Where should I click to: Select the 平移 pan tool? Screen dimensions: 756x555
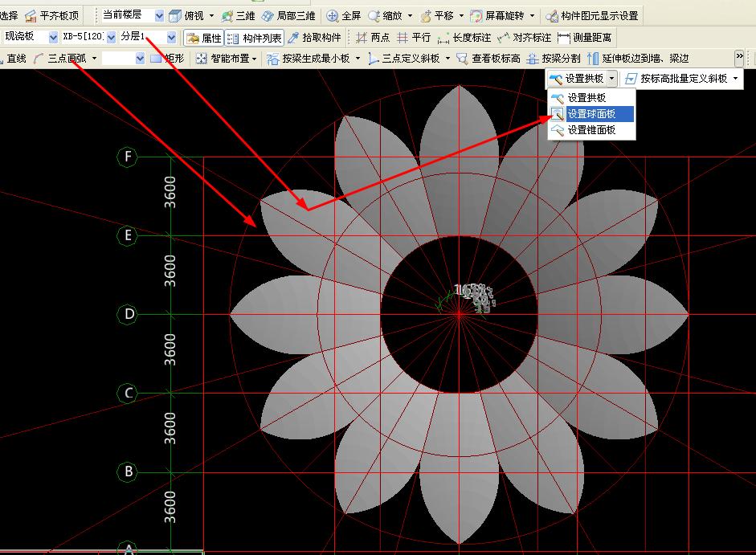[x=437, y=16]
